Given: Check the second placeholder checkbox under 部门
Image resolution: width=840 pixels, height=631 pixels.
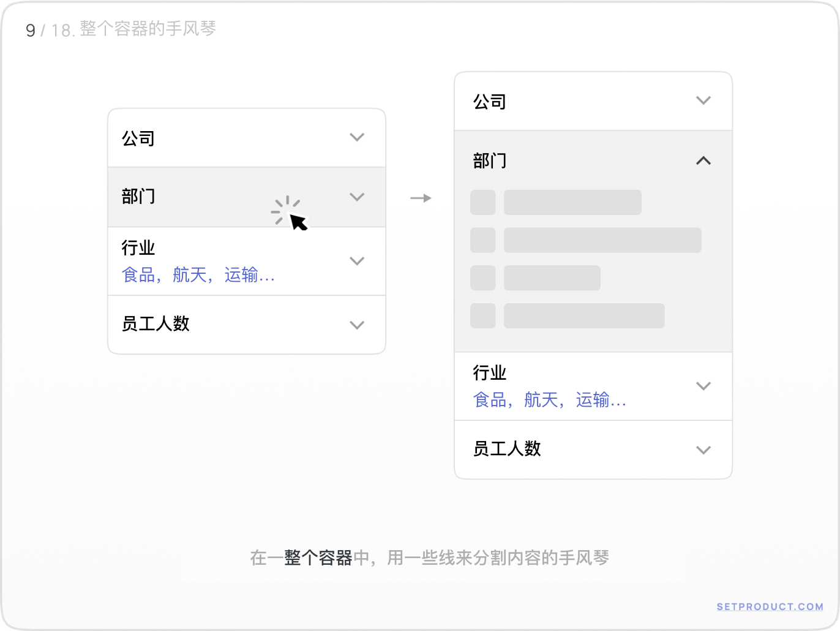Looking at the screenshot, I should 482,240.
